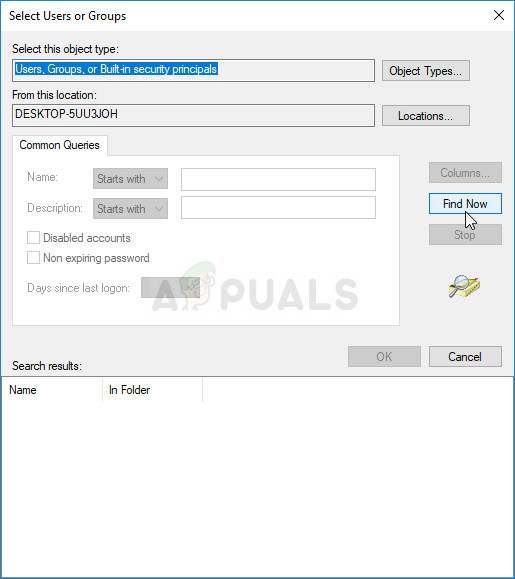515x579 pixels.
Task: Click the Stop button
Action: point(465,234)
